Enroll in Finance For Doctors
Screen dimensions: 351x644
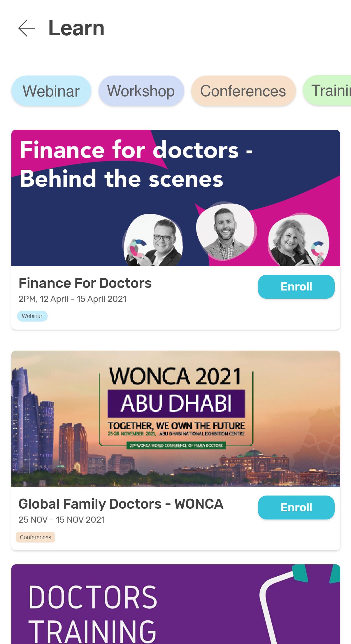pyautogui.click(x=296, y=287)
